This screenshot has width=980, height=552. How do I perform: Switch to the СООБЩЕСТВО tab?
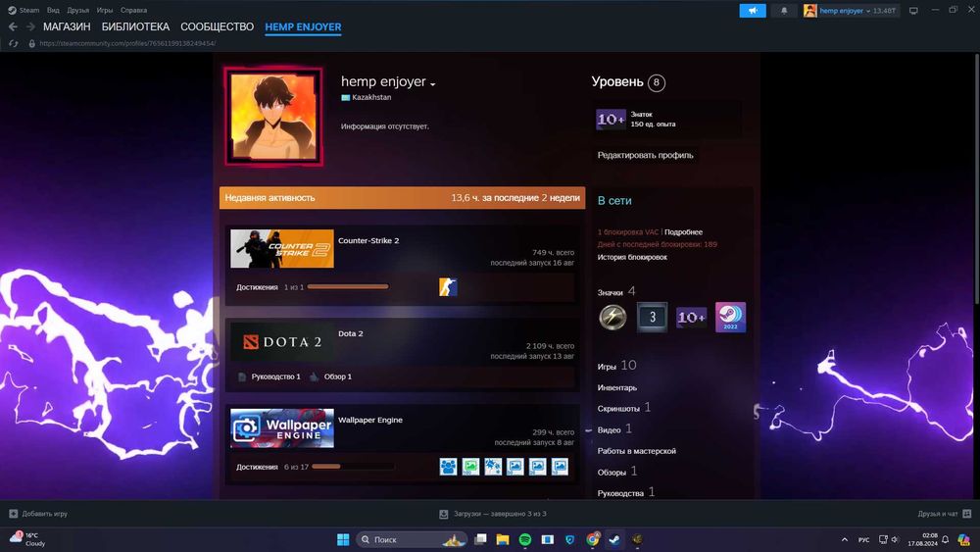pos(217,26)
